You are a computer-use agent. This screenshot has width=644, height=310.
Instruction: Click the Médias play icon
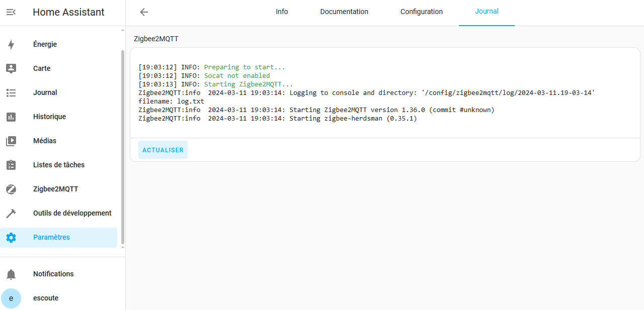pyautogui.click(x=11, y=141)
